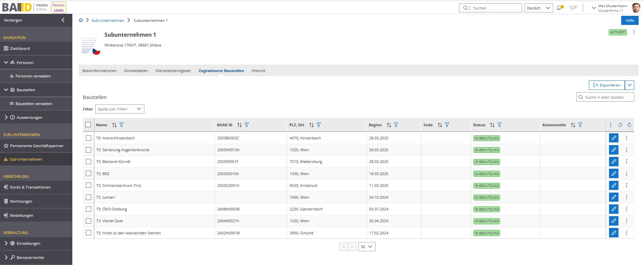This screenshot has width=644, height=265.
Task: Tick the select-all checkbox in the table header
Action: [x=88, y=125]
